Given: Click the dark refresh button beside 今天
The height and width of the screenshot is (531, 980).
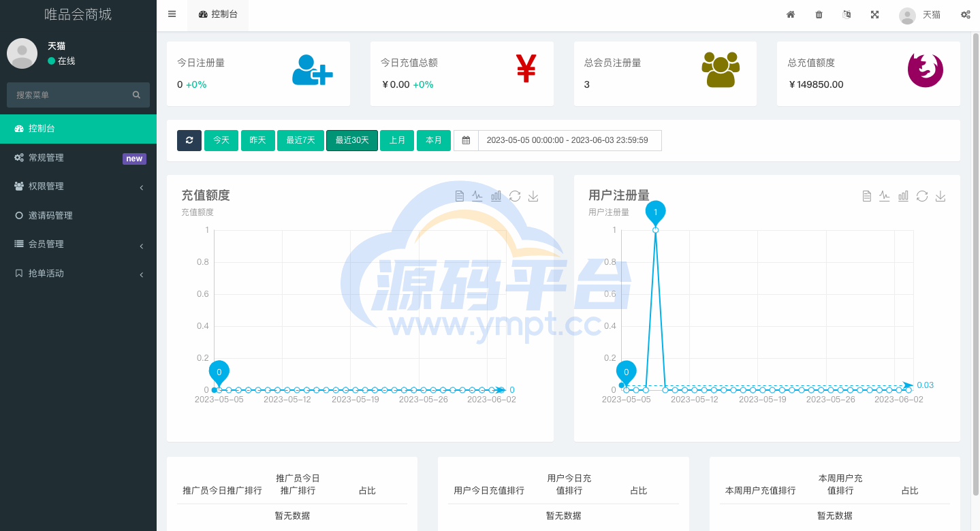Looking at the screenshot, I should coord(189,140).
